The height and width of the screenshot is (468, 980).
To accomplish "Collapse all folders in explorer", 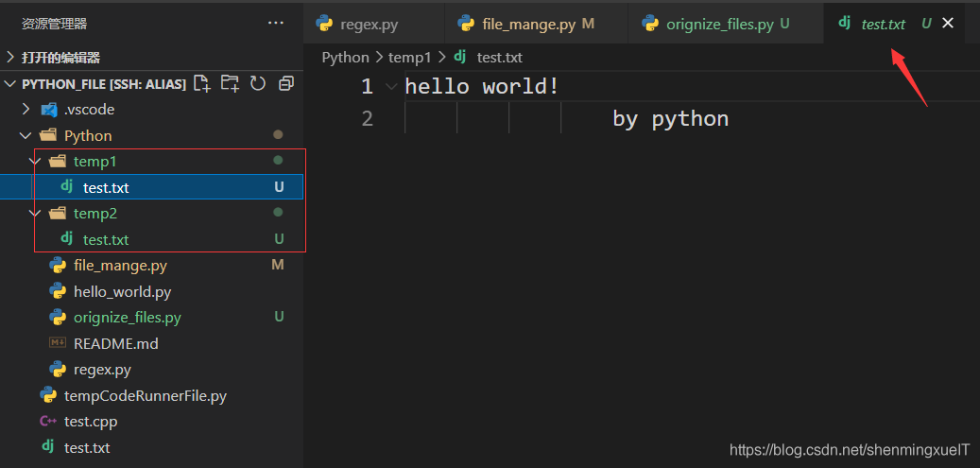I will [285, 83].
